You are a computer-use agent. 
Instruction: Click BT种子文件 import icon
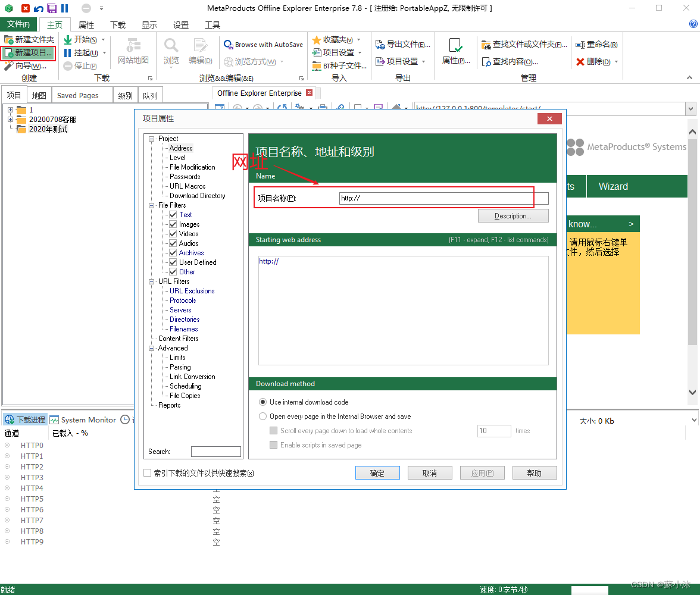(317, 66)
